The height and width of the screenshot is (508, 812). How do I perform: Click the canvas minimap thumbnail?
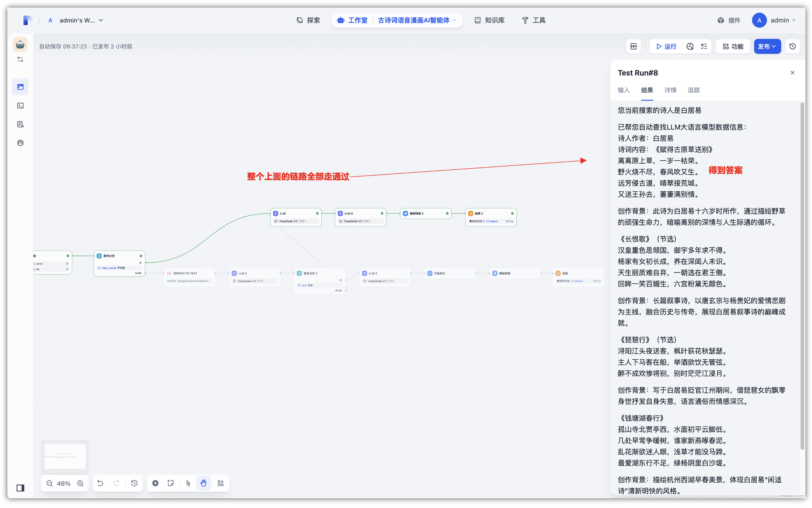65,456
